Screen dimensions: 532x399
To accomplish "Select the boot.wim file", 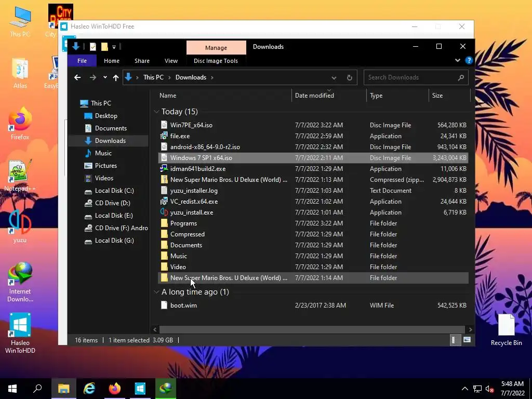I will 313,305.
